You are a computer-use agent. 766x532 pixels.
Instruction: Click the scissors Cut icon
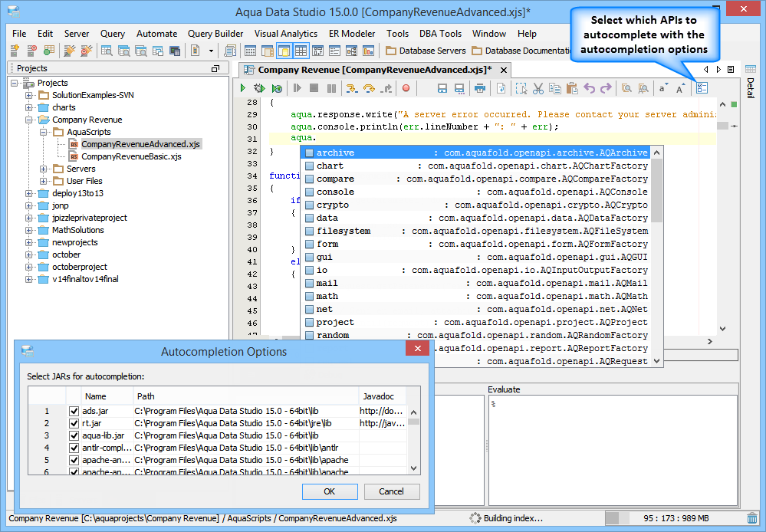[538, 89]
